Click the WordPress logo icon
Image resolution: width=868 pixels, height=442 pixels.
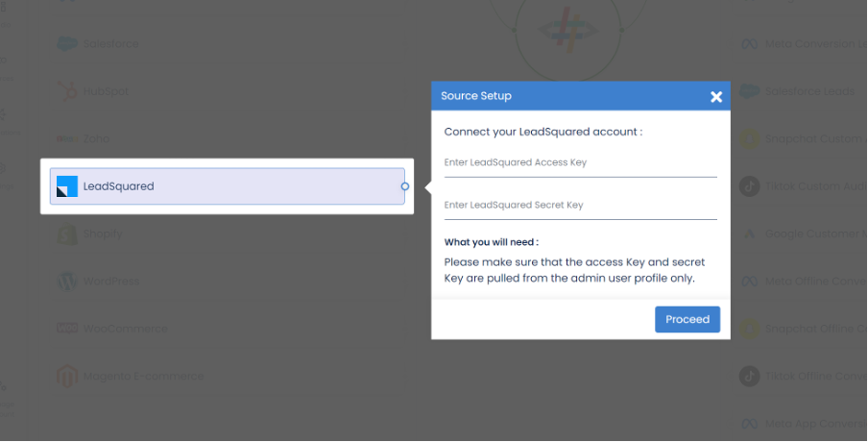click(67, 281)
